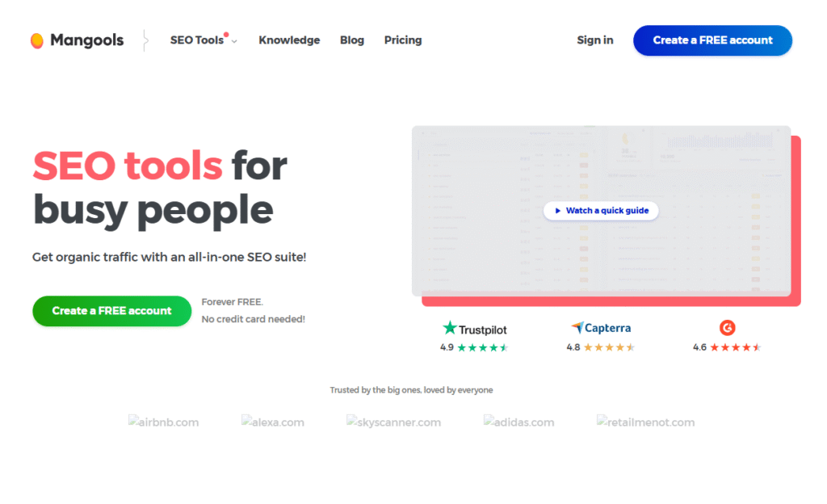This screenshot has width=827, height=504.
Task: Click the broken adidas.com logo image
Action: [x=519, y=422]
